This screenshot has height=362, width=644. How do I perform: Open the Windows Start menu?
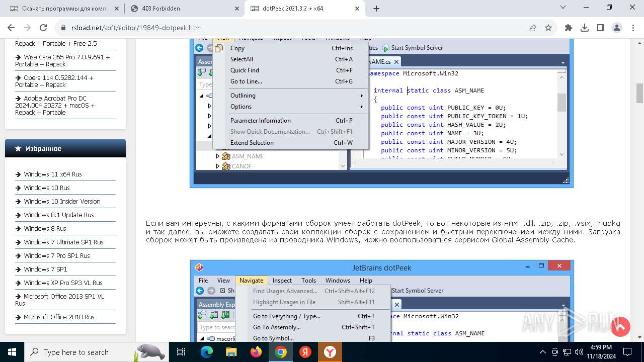12,352
